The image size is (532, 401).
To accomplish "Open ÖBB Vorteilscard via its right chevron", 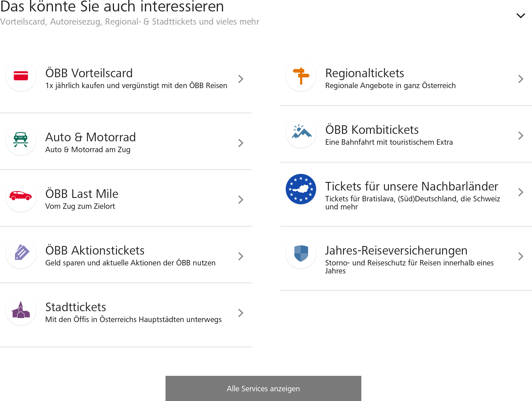I will [x=241, y=79].
